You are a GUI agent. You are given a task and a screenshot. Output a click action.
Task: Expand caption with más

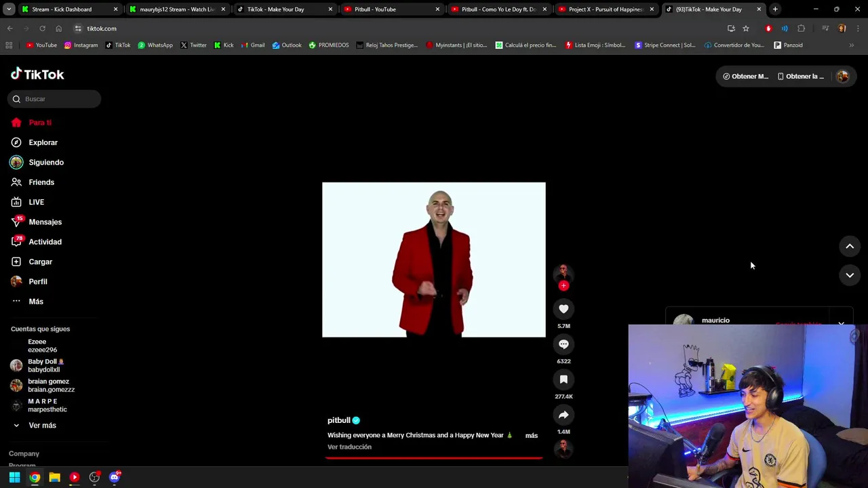532,436
